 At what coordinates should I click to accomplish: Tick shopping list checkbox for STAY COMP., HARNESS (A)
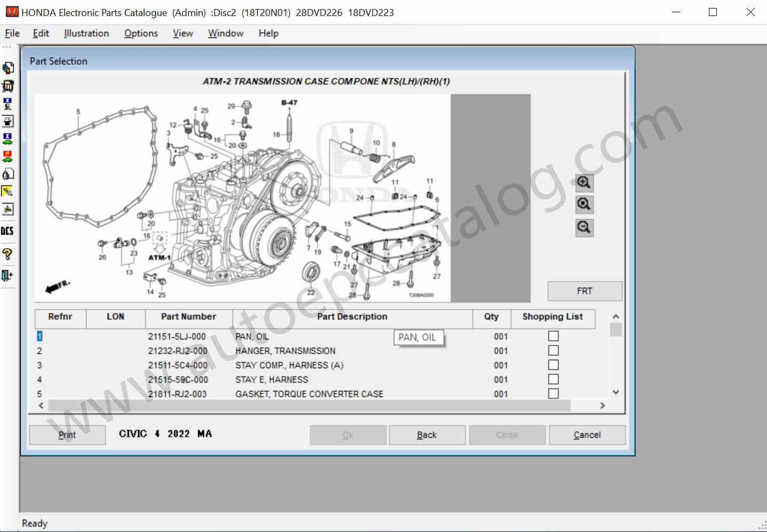click(x=554, y=365)
